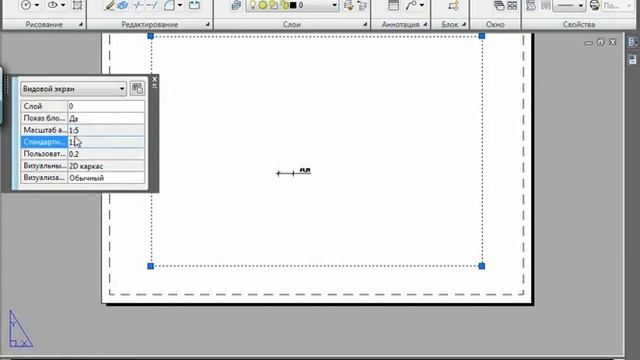Open the color dropdown in Свойства
Screen dimensions: 640x360
629,5
